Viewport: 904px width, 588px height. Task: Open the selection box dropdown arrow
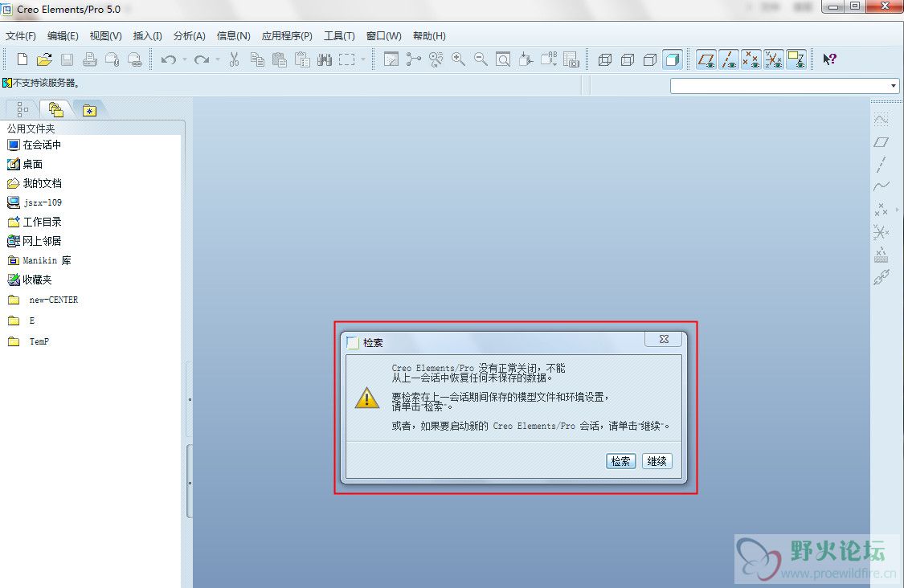tap(363, 59)
